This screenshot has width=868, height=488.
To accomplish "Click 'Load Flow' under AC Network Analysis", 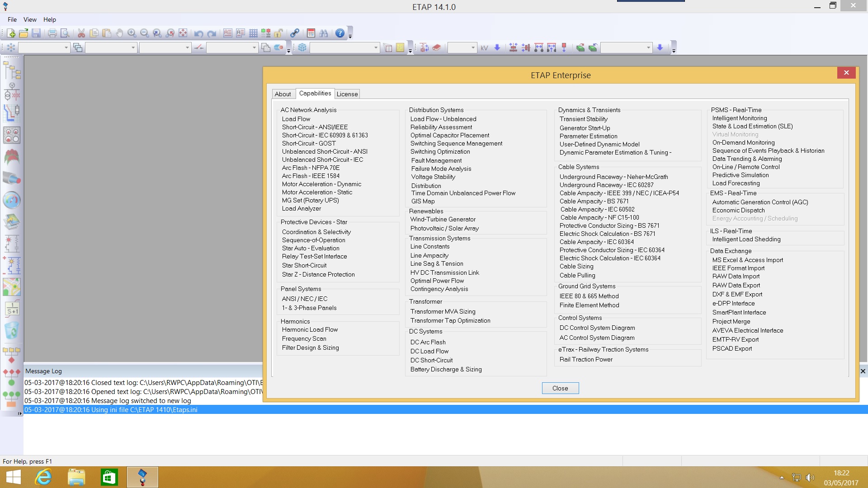I will [x=296, y=119].
